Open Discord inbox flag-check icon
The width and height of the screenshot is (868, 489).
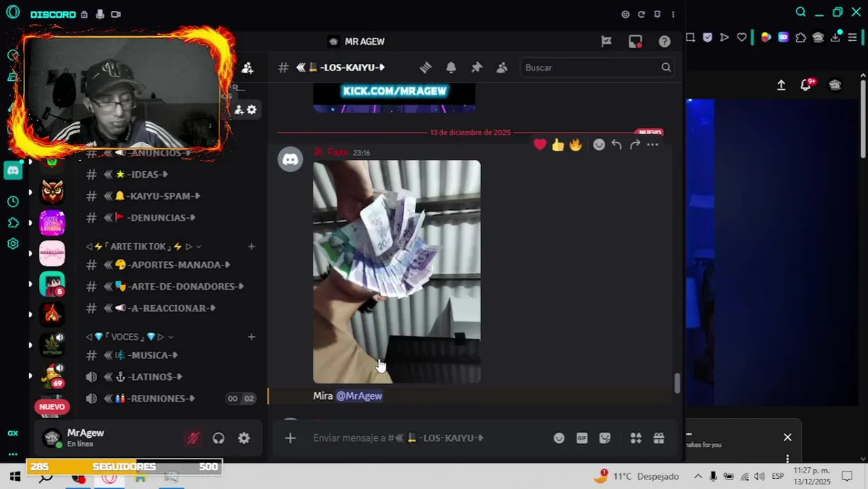tap(607, 41)
